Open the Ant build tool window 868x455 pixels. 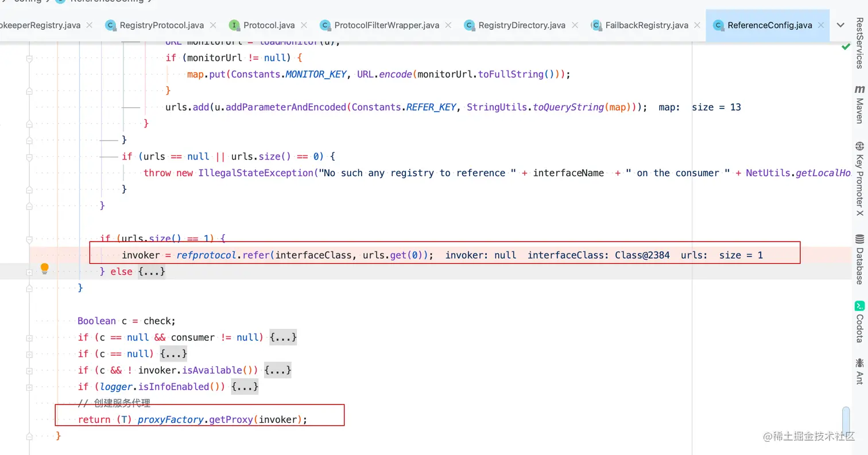[859, 371]
